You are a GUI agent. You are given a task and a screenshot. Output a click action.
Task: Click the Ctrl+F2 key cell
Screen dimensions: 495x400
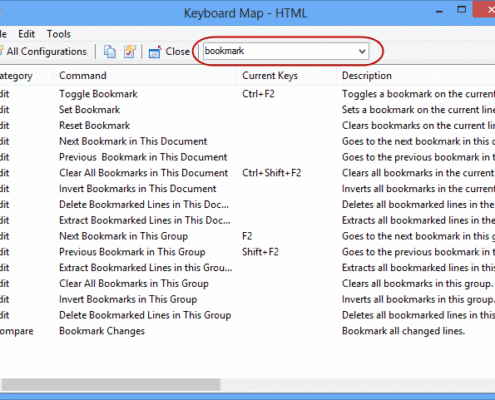(x=258, y=94)
